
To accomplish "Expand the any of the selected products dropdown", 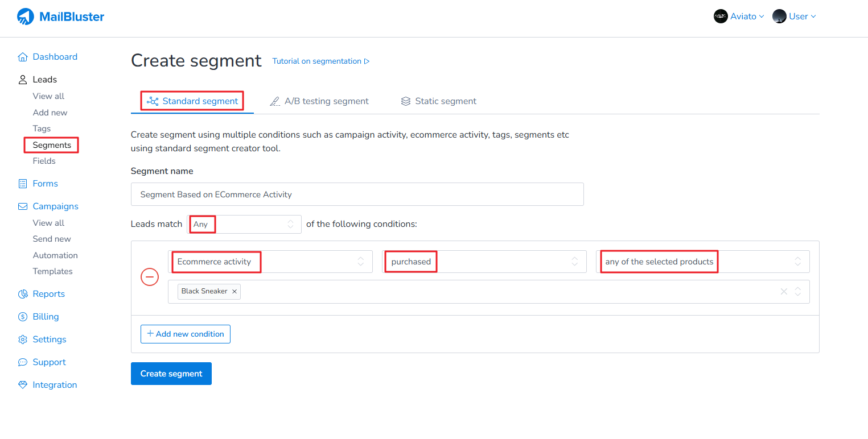I will tap(702, 262).
